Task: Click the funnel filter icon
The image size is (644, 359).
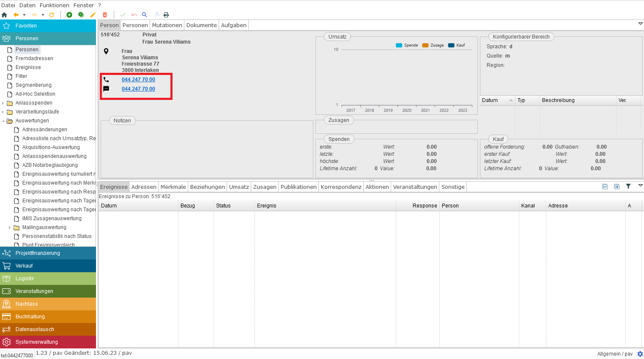Action: [x=628, y=186]
